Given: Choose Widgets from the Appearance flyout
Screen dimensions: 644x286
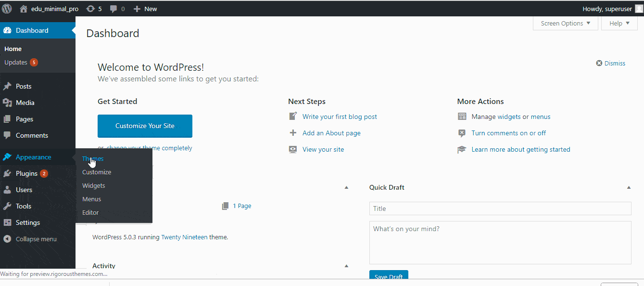Looking at the screenshot, I should click(94, 185).
